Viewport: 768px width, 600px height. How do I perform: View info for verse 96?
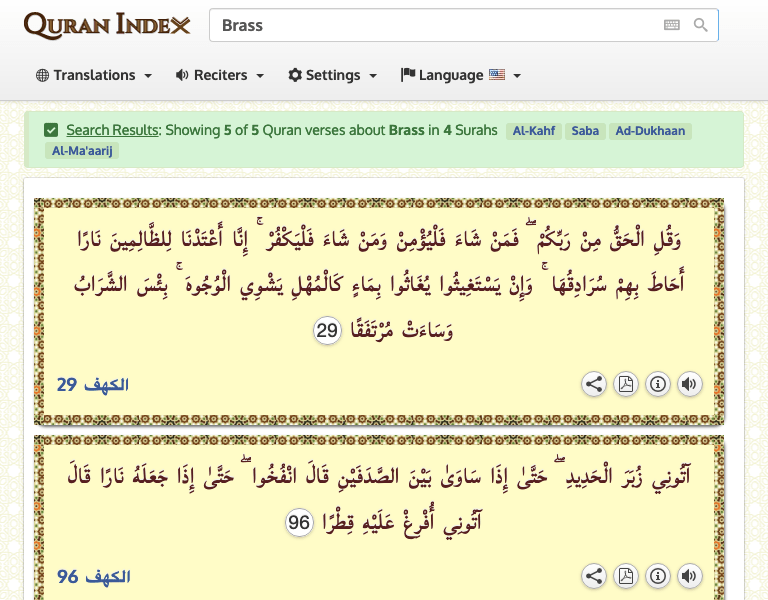point(657,576)
